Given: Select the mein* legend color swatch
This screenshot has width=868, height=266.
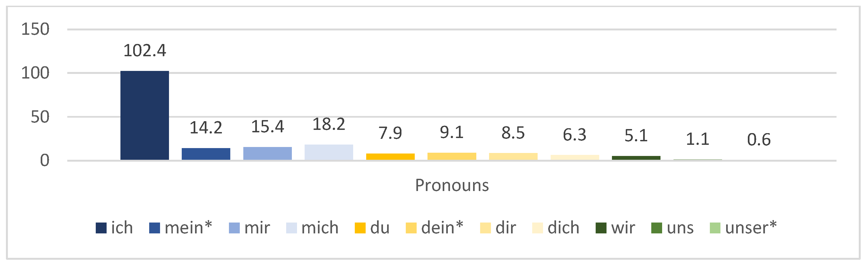Looking at the screenshot, I should pyautogui.click(x=155, y=228).
